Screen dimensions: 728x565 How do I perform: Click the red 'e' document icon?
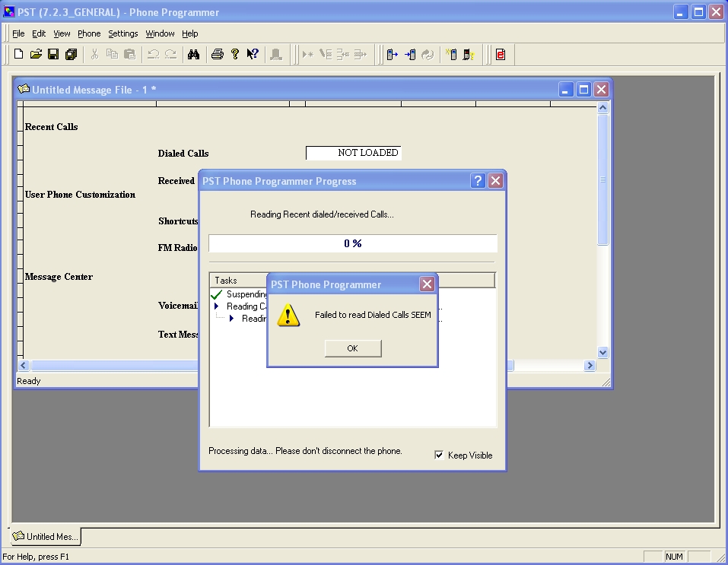click(501, 54)
